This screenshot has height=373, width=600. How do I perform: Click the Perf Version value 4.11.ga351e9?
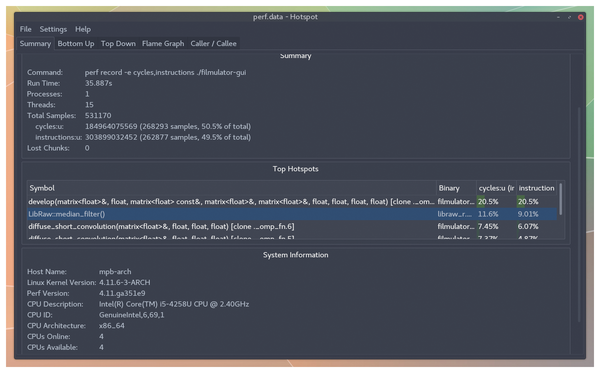(x=122, y=293)
